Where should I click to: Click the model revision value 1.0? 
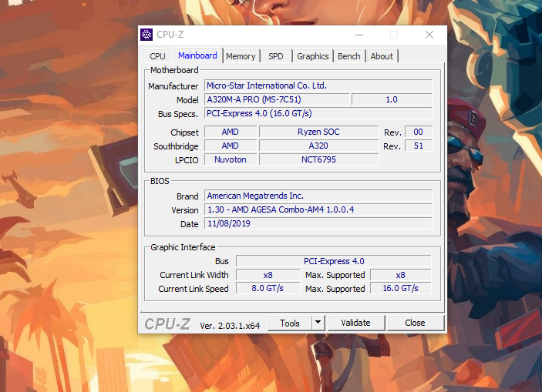(x=392, y=99)
